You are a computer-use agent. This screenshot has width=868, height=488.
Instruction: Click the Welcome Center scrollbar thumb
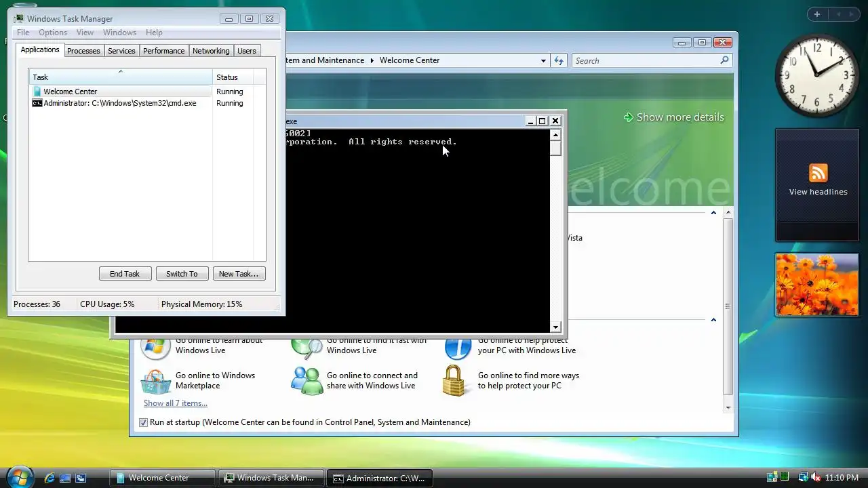pyautogui.click(x=728, y=306)
